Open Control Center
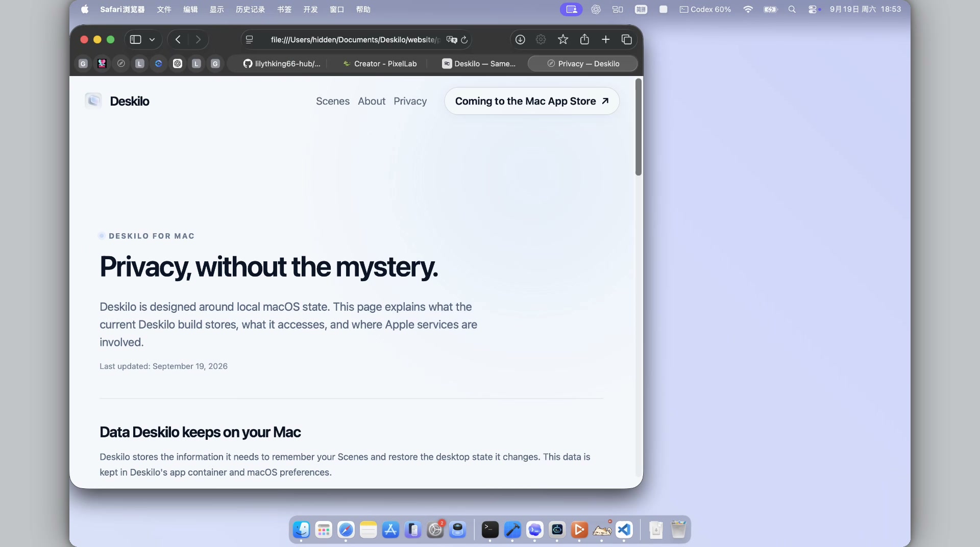 coord(813,9)
